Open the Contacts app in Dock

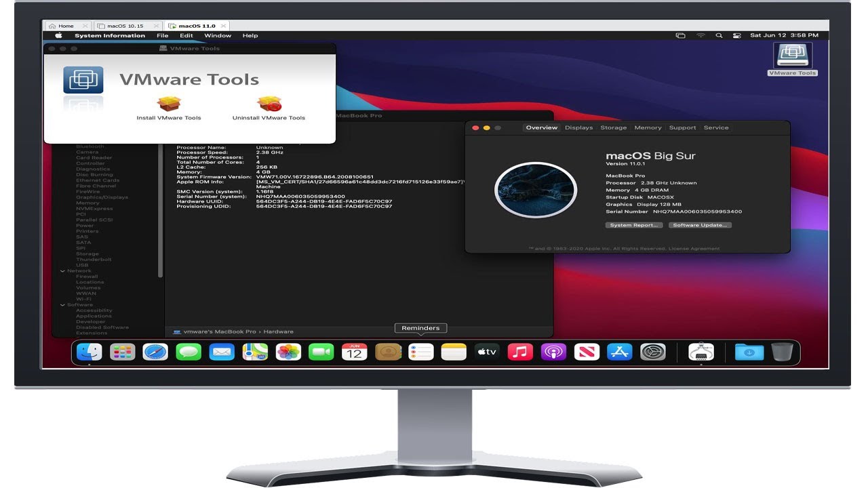pos(388,352)
